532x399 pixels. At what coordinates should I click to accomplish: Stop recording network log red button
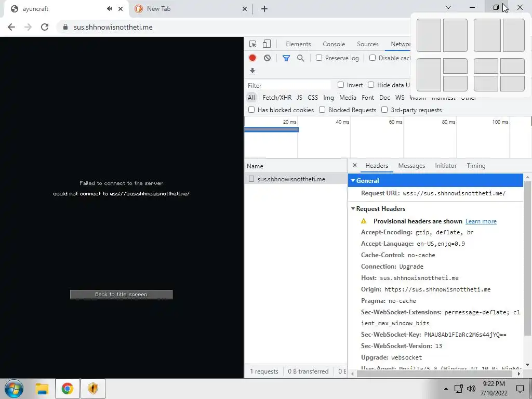point(252,58)
